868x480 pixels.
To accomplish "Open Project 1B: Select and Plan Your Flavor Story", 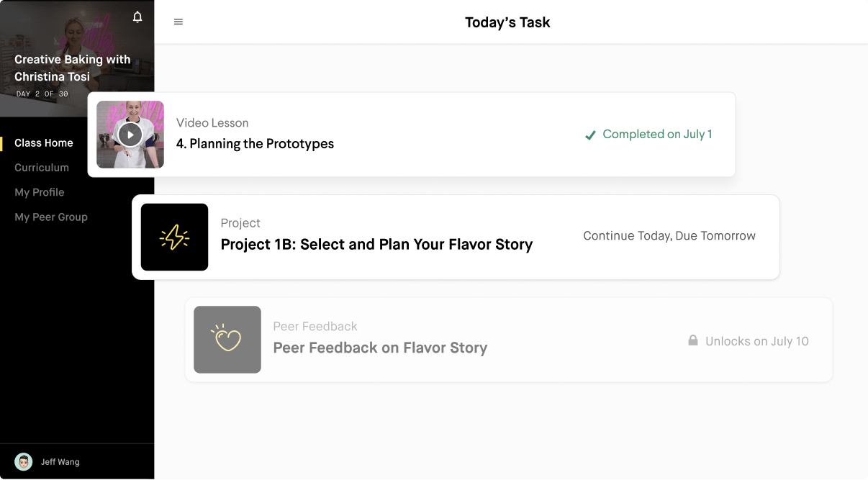I will 376,244.
